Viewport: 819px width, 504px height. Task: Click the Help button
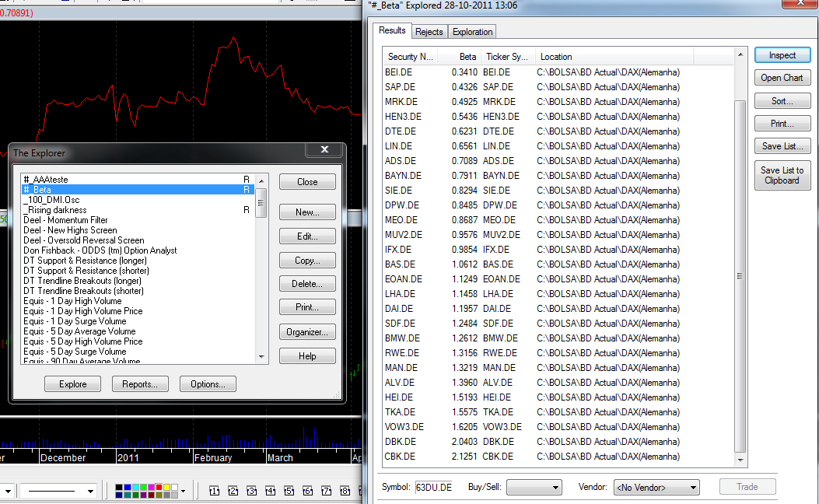pyautogui.click(x=307, y=355)
